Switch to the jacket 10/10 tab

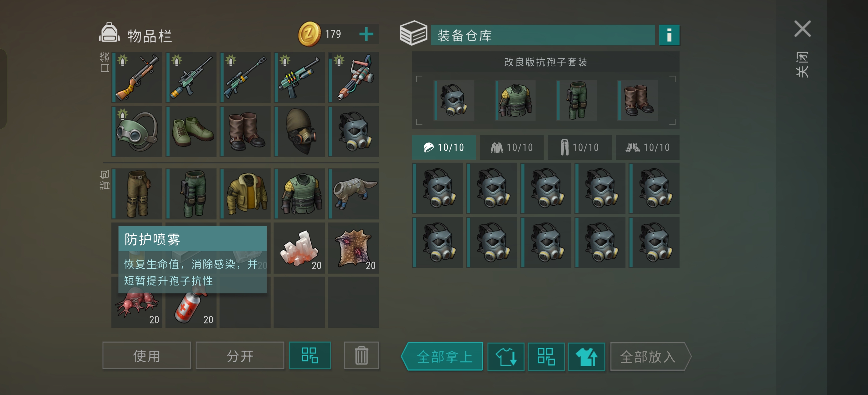pos(511,147)
